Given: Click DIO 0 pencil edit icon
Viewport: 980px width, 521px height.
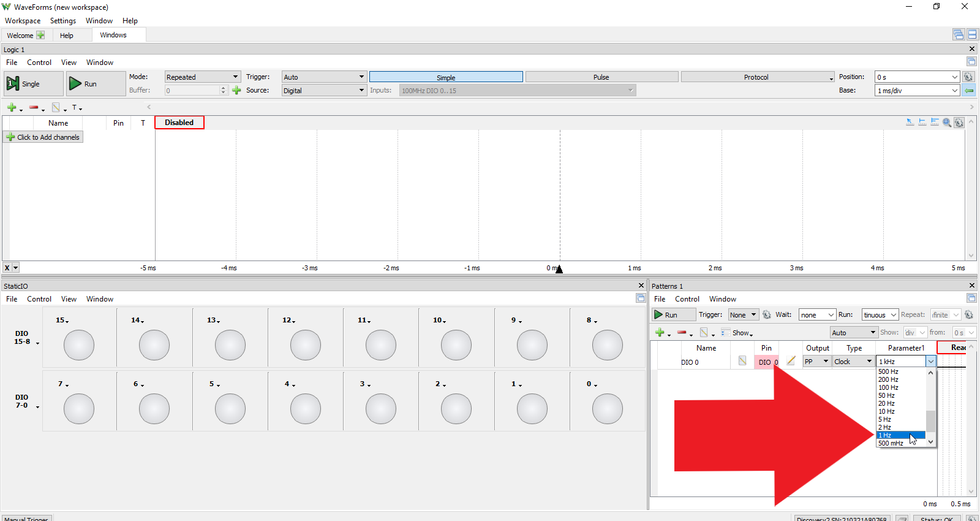Looking at the screenshot, I should (791, 362).
